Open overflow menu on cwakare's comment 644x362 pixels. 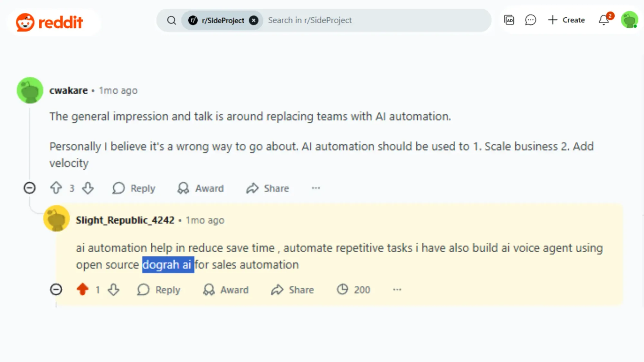pos(316,188)
